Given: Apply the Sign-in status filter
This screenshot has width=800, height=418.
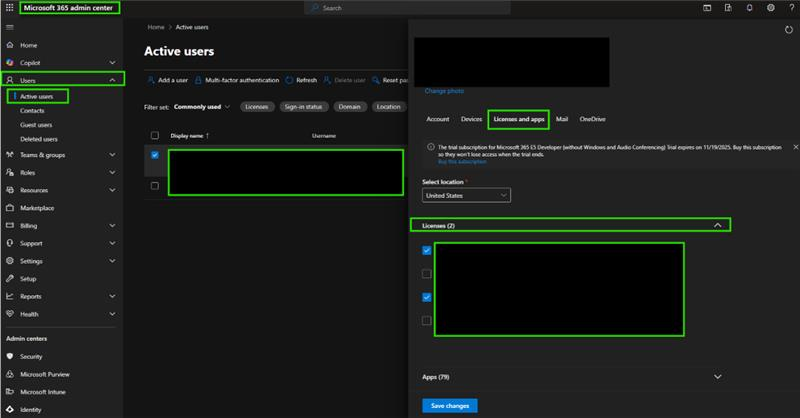Looking at the screenshot, I should coord(303,107).
